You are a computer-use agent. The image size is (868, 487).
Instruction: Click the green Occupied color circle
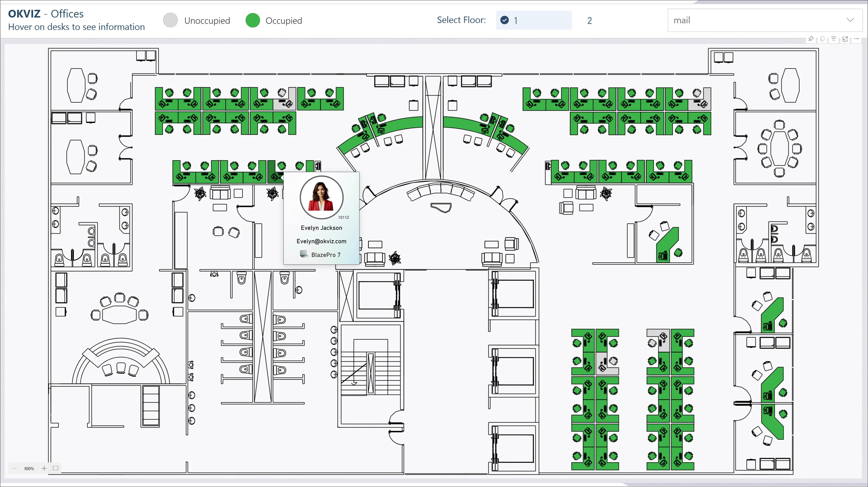[x=253, y=20]
